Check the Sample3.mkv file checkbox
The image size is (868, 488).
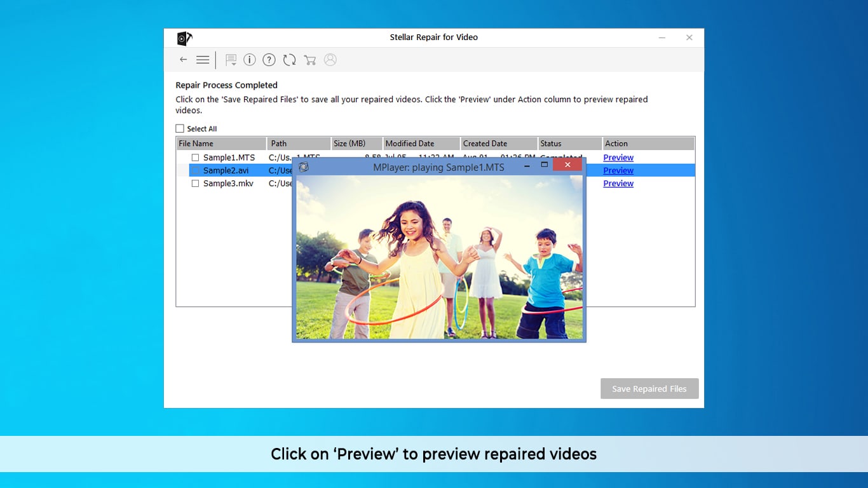[196, 183]
